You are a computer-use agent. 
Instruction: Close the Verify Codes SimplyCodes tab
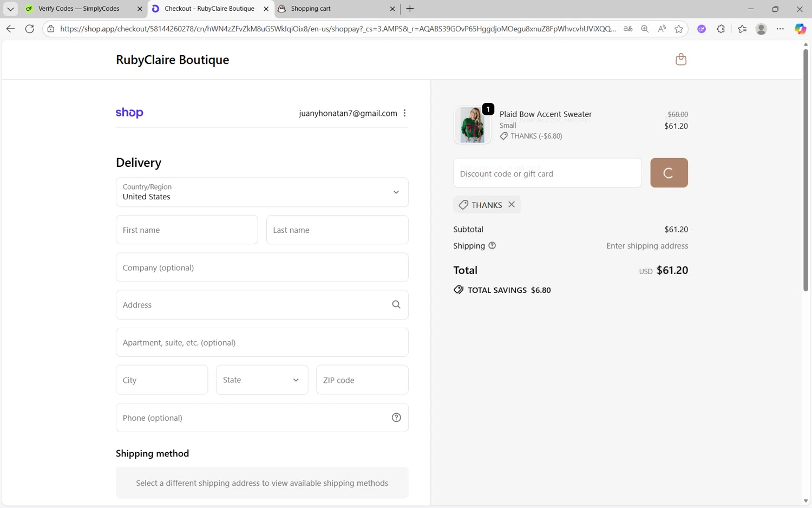(140, 9)
